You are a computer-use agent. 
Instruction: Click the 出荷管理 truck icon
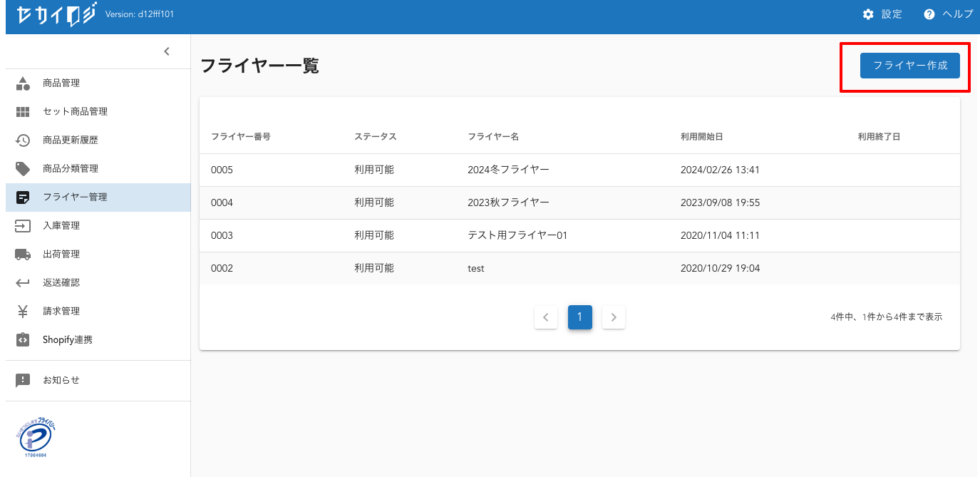(23, 255)
